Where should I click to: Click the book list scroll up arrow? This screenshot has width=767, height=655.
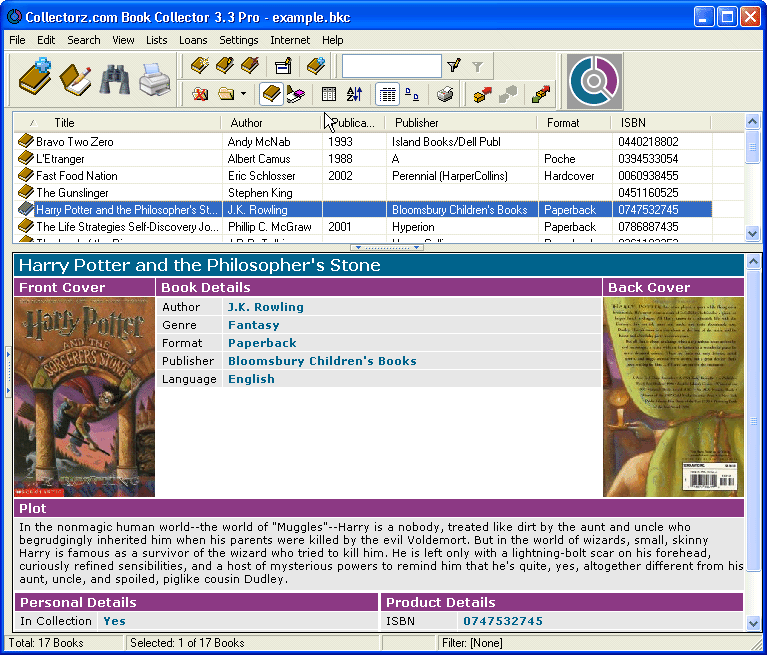pyautogui.click(x=752, y=120)
